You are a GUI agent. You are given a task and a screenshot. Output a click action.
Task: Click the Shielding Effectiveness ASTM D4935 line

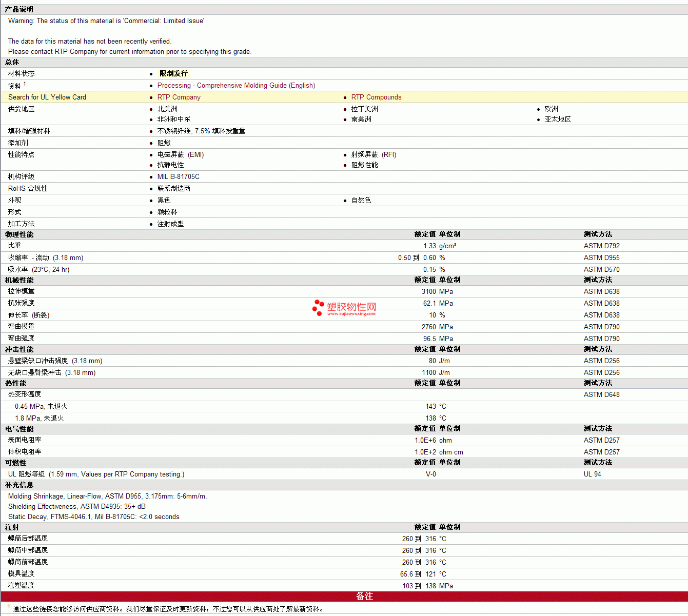click(x=77, y=507)
